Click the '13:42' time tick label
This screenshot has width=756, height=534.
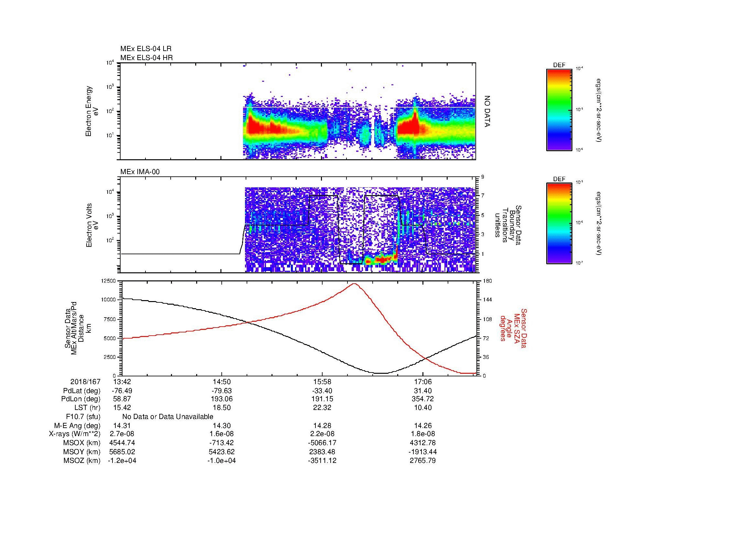[x=122, y=382]
